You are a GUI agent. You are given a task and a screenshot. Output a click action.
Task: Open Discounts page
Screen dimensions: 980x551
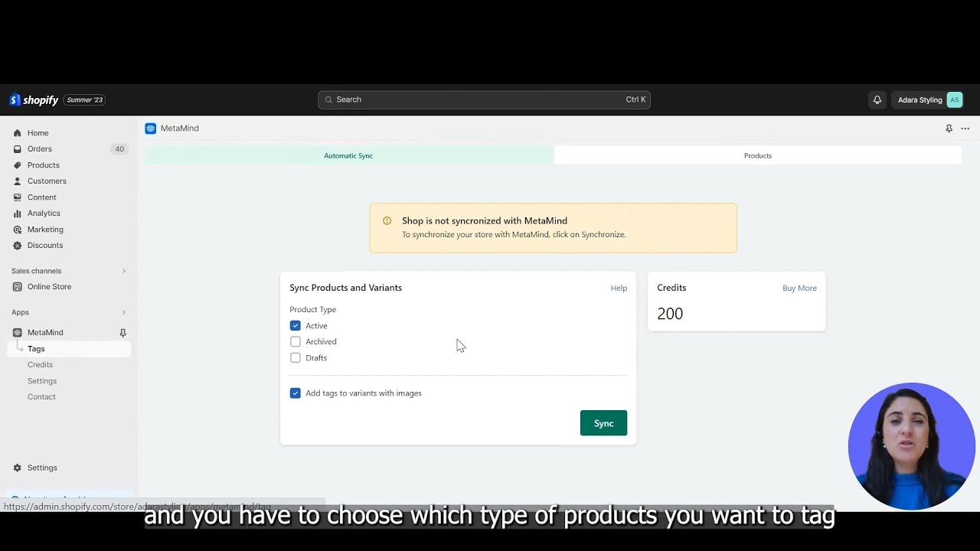pyautogui.click(x=45, y=246)
